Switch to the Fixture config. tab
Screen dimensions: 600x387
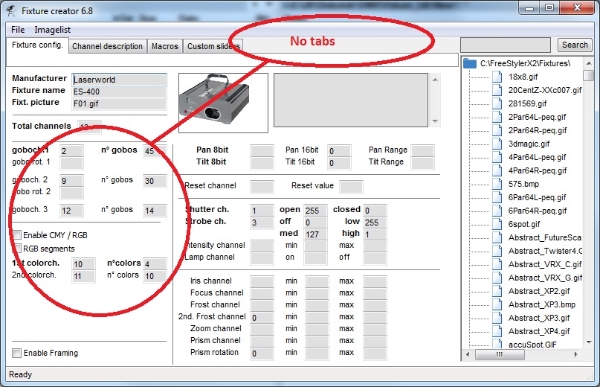click(x=37, y=45)
